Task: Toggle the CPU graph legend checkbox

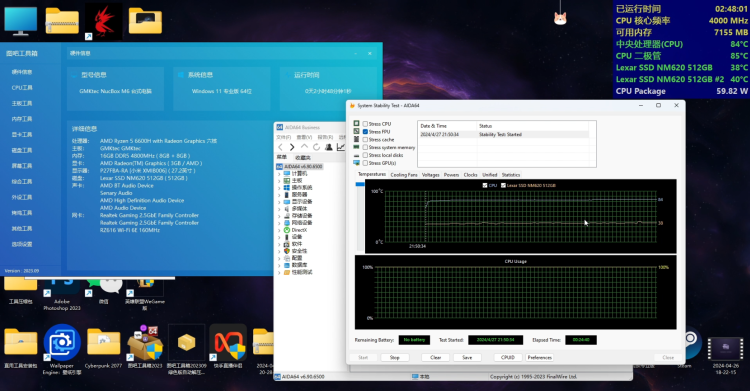Action: [485, 185]
